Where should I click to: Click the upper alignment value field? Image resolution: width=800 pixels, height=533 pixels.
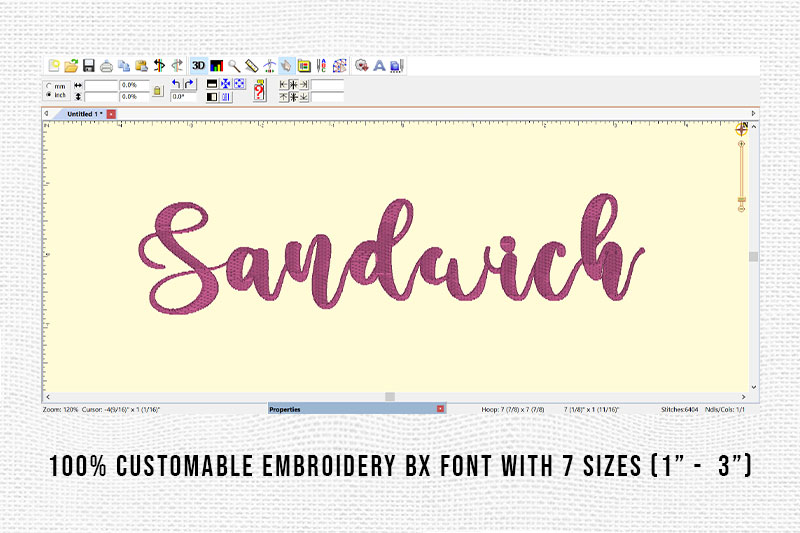pyautogui.click(x=327, y=85)
